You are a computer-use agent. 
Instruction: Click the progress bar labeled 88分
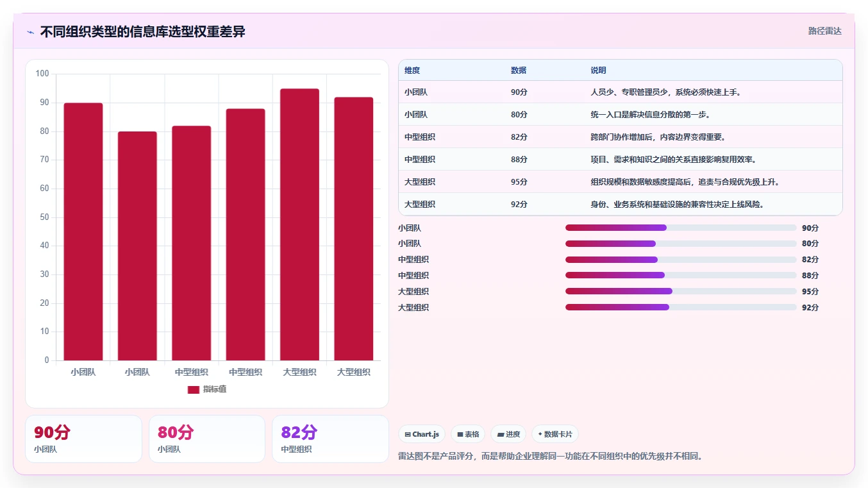(681, 275)
